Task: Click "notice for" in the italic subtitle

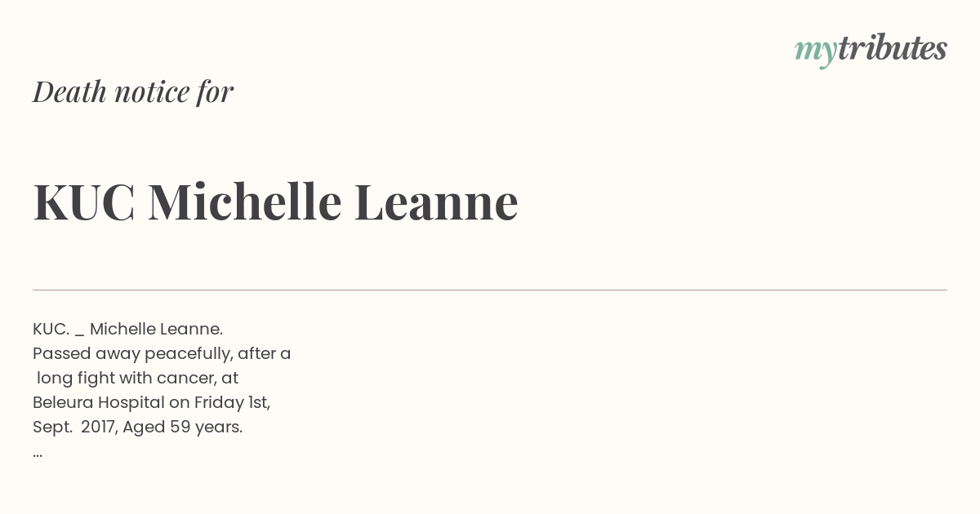Action: (173, 91)
